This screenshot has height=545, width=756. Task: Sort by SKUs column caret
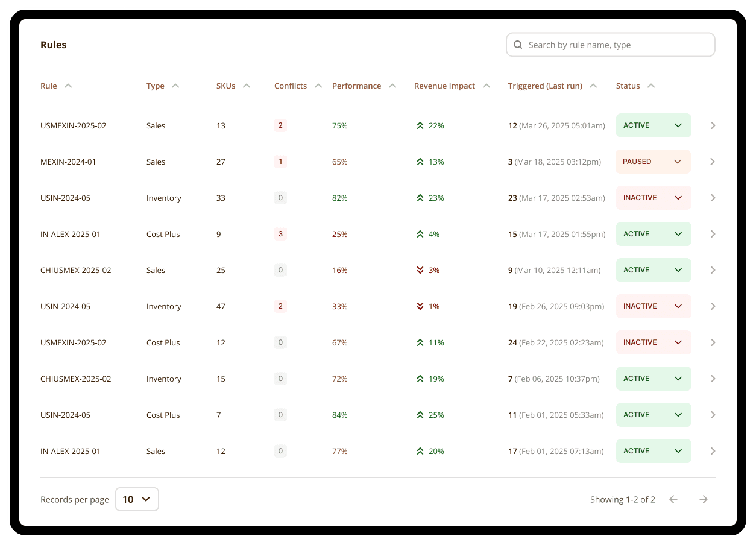(x=247, y=86)
